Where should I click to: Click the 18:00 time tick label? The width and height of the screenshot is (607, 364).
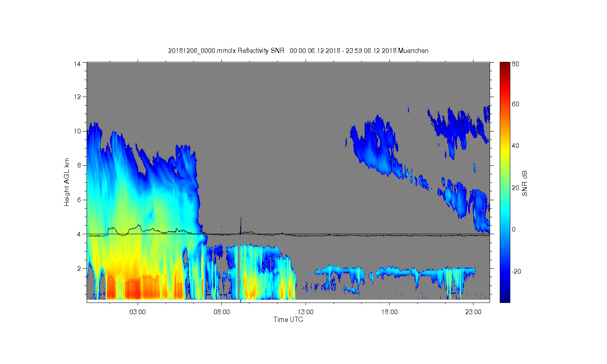coord(390,312)
